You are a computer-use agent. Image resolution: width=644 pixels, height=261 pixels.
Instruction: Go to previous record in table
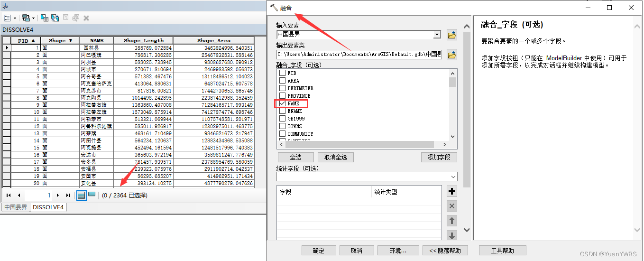(19, 195)
